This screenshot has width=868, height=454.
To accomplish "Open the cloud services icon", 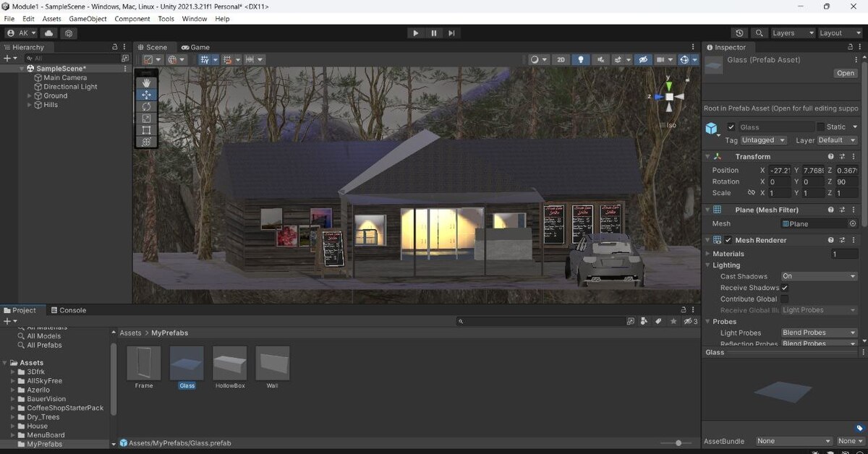I will 49,33.
